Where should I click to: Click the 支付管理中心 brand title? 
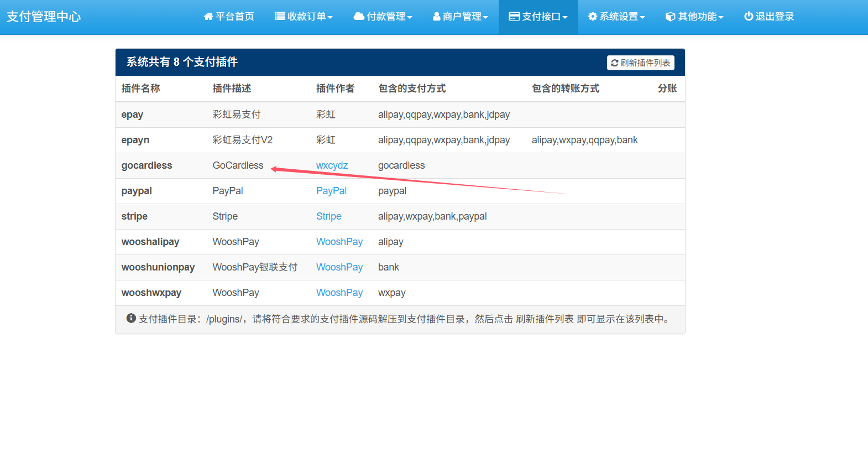point(44,17)
